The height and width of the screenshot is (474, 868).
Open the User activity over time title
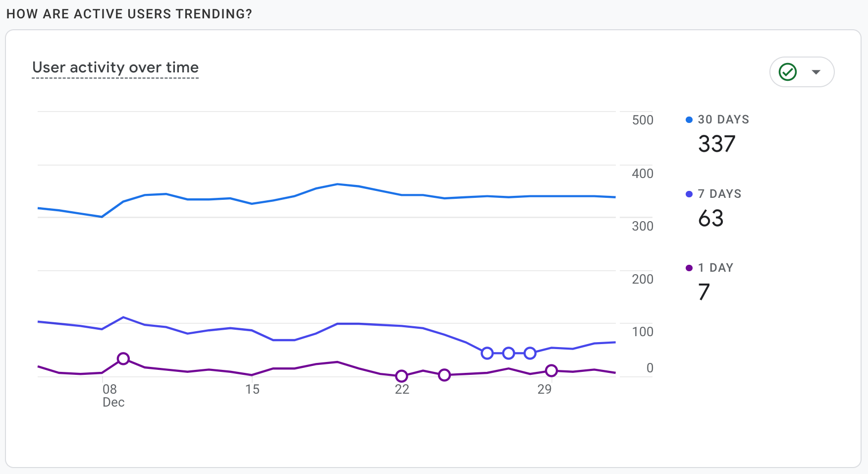tap(115, 67)
